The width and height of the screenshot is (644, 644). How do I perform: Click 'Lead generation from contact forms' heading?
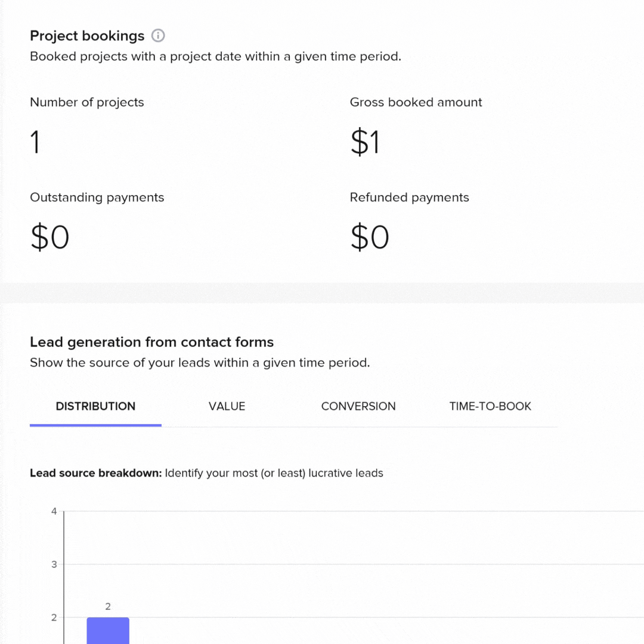coord(151,342)
